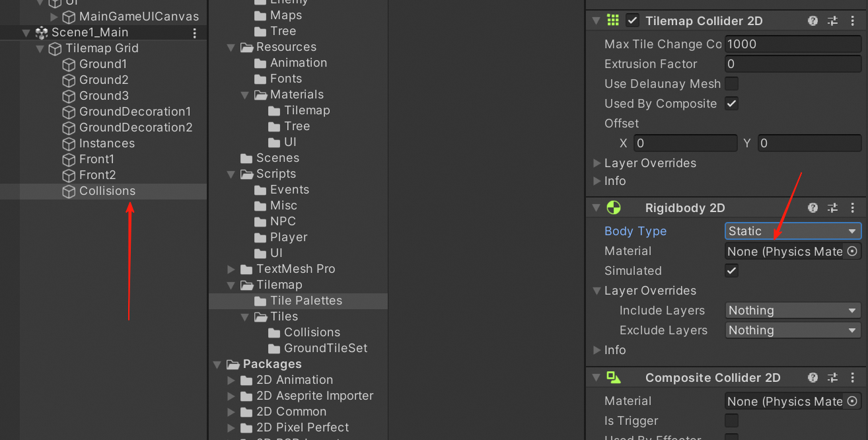This screenshot has height=440, width=868.
Task: Click the Tilemap Collider 2D component icon
Action: point(613,20)
